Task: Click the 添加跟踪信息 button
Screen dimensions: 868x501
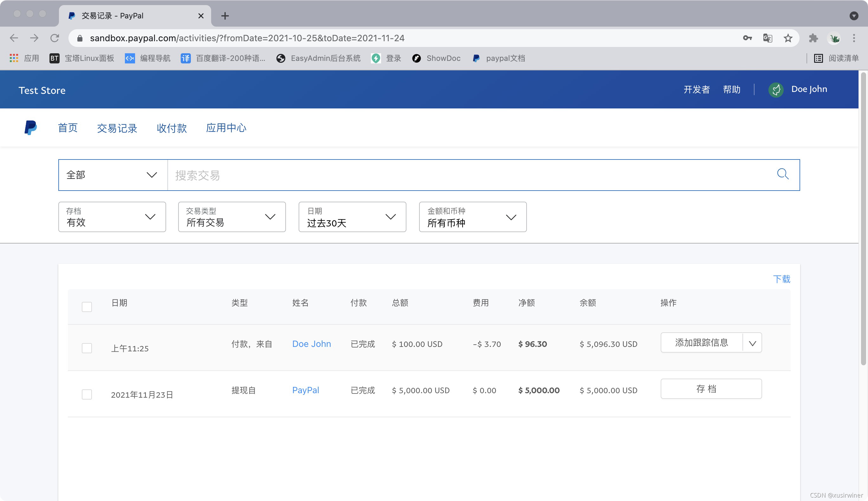Action: point(702,343)
